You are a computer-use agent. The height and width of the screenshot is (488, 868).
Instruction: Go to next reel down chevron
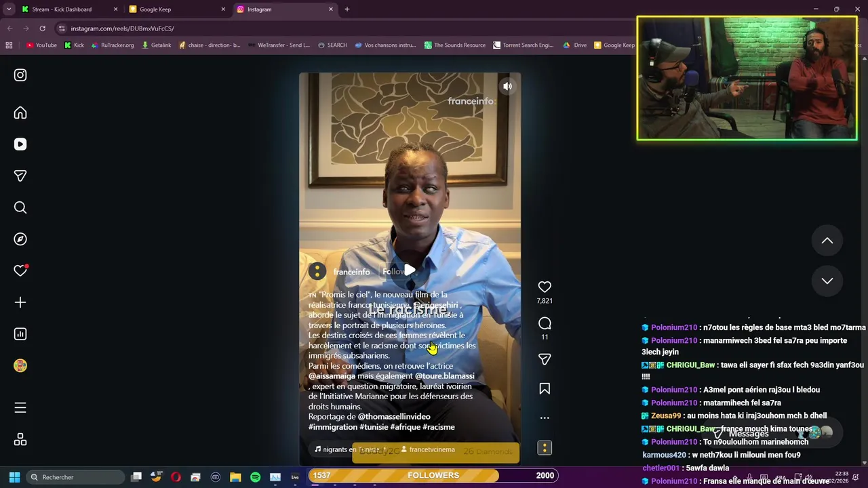827,281
